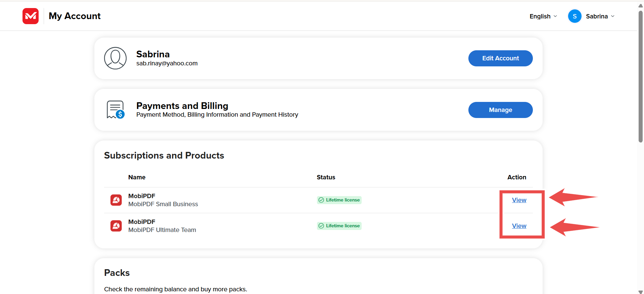
Task: Click the Status column header
Action: pyautogui.click(x=326, y=177)
